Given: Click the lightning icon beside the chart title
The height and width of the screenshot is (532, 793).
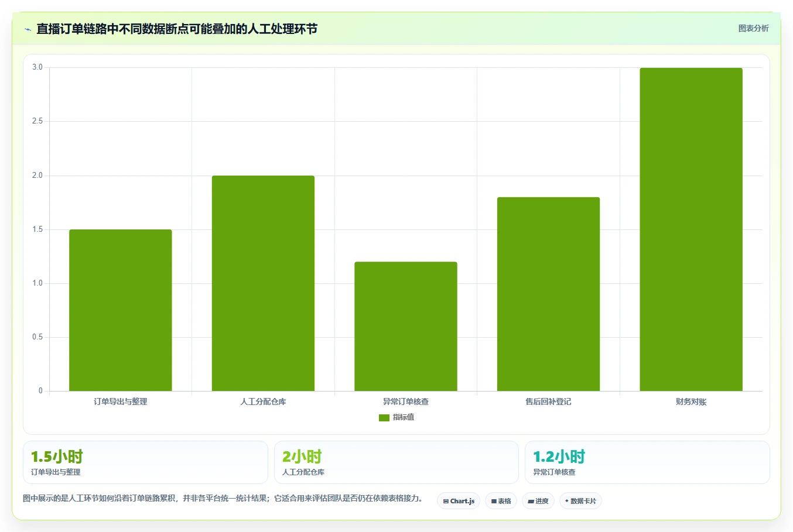Looking at the screenshot, I should coord(28,29).
